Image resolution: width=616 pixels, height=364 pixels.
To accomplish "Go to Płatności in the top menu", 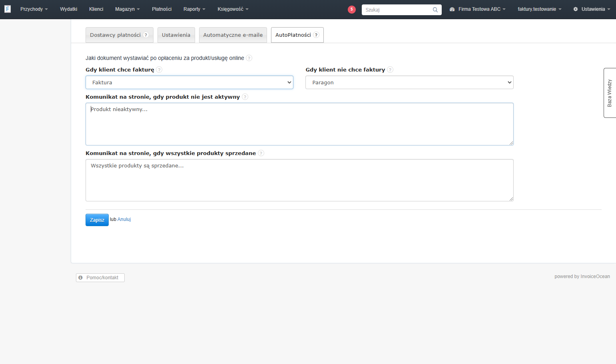I will pos(162,9).
